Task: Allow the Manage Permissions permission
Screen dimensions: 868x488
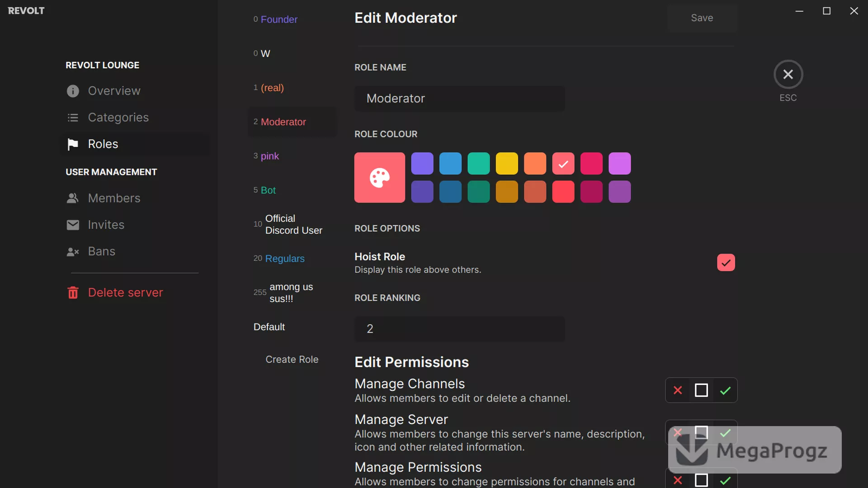Action: click(725, 480)
